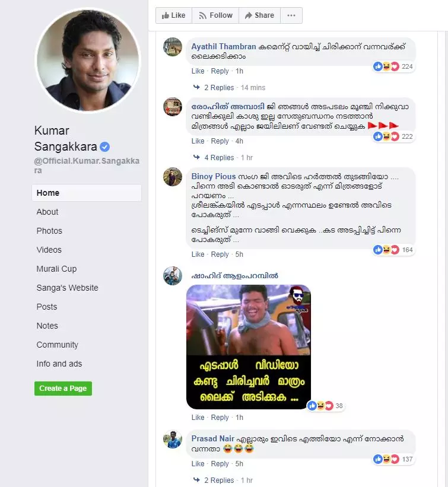
Task: Open Kumar Sangakkara's profile photo
Action: tap(88, 61)
